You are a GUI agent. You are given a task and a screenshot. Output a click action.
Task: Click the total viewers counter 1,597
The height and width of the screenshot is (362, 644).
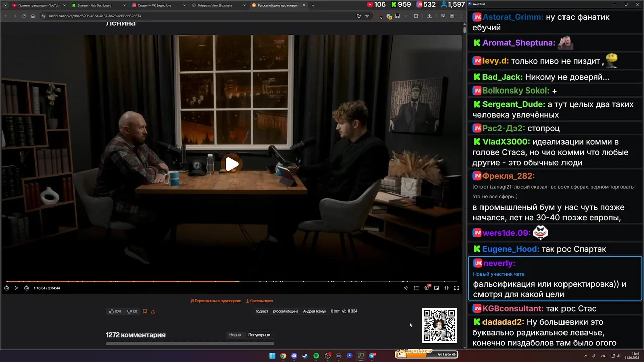tap(453, 4)
